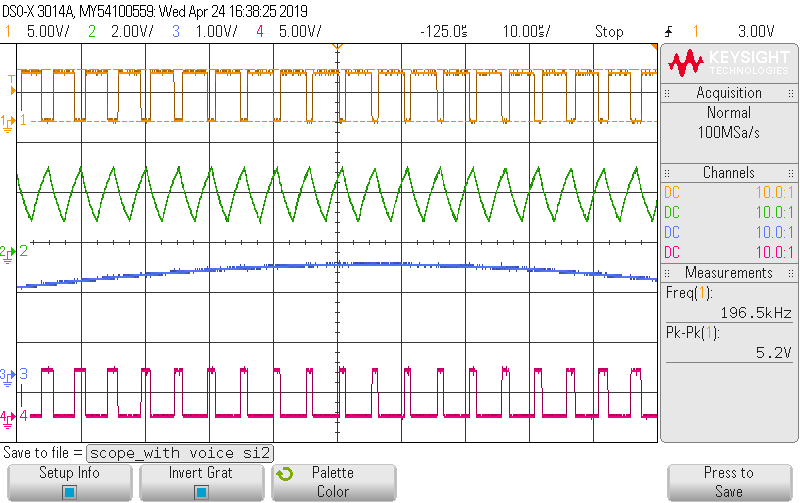Image resolution: width=800 pixels, height=503 pixels.
Task: Select the channel 2 ground marker
Action: point(7,253)
